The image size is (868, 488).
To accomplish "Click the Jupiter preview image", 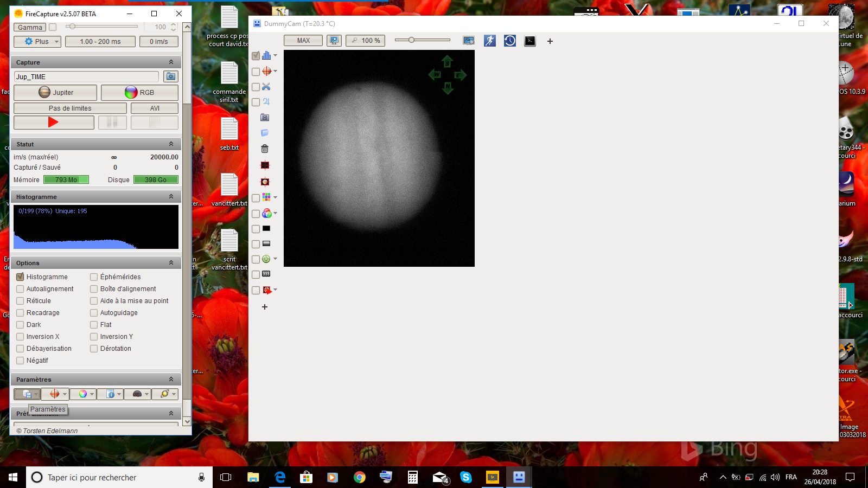I will pos(379,158).
